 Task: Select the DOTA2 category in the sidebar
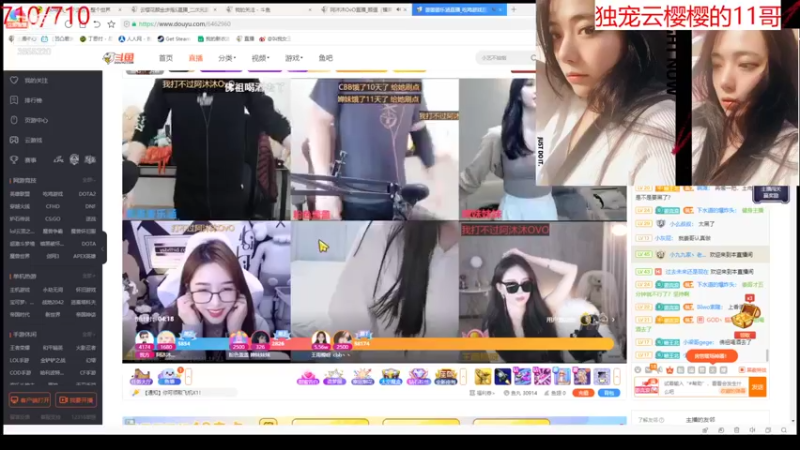[x=87, y=194]
